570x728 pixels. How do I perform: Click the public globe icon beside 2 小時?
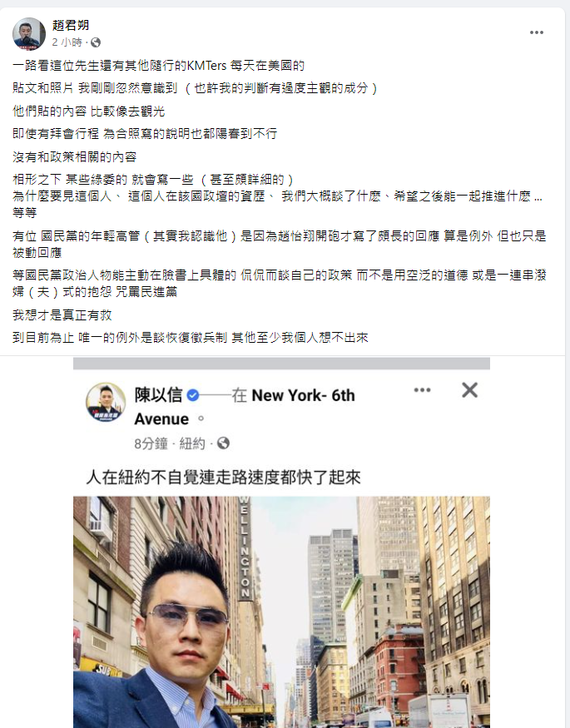coord(96,42)
